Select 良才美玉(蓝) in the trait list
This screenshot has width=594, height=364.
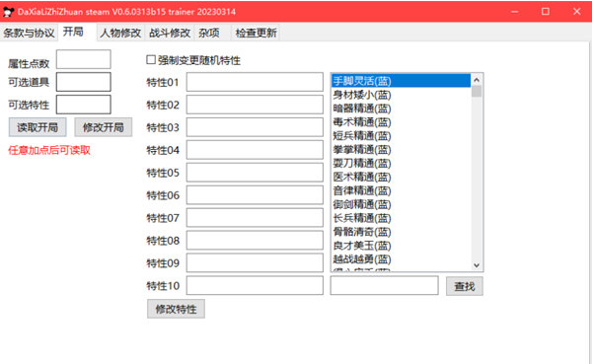[401, 246]
